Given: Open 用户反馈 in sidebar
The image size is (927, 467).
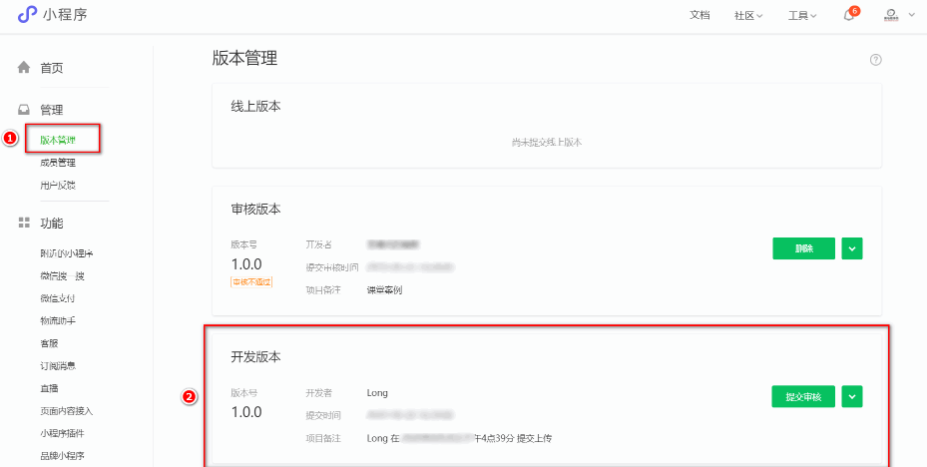Looking at the screenshot, I should (58, 185).
